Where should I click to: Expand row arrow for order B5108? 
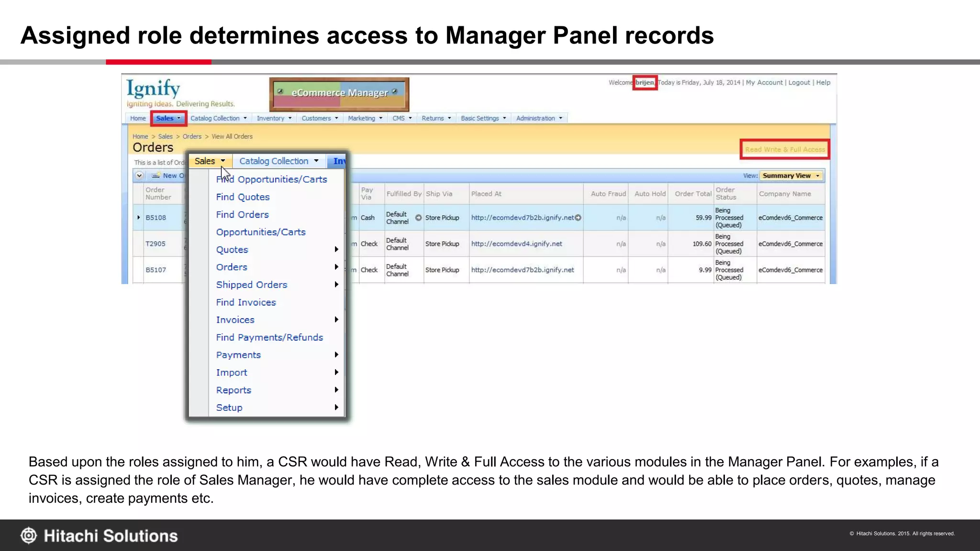(x=139, y=218)
